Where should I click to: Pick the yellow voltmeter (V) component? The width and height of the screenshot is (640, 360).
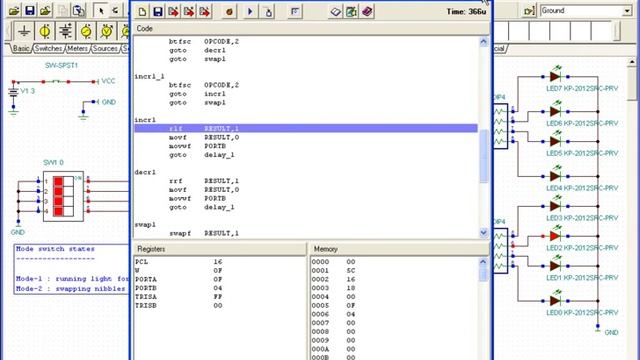click(x=107, y=31)
